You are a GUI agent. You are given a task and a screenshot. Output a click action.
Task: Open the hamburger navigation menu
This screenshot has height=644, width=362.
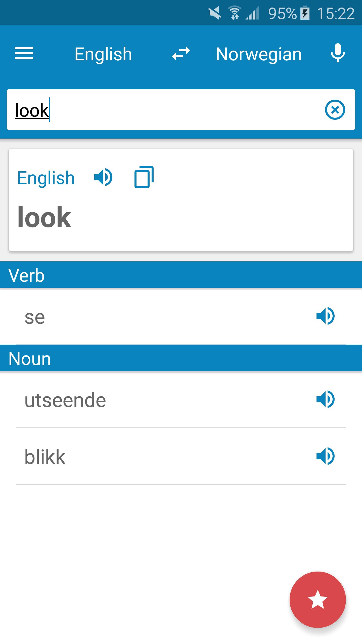tap(24, 54)
